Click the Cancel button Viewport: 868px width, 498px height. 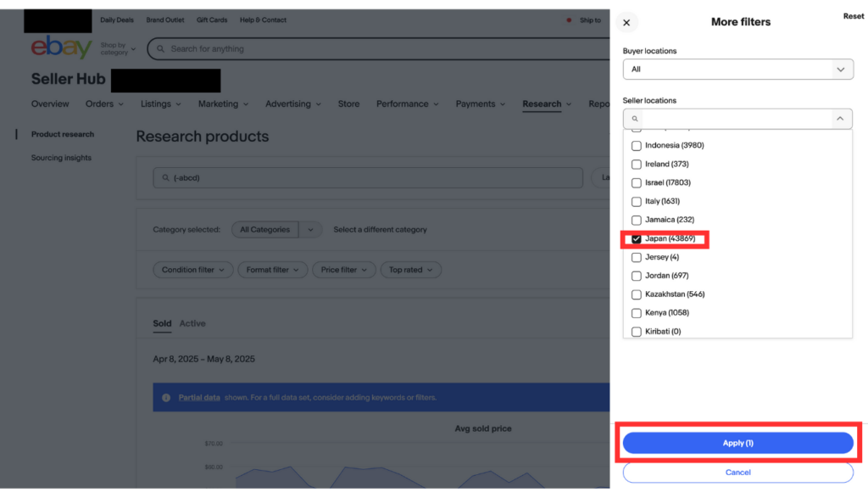coord(738,473)
